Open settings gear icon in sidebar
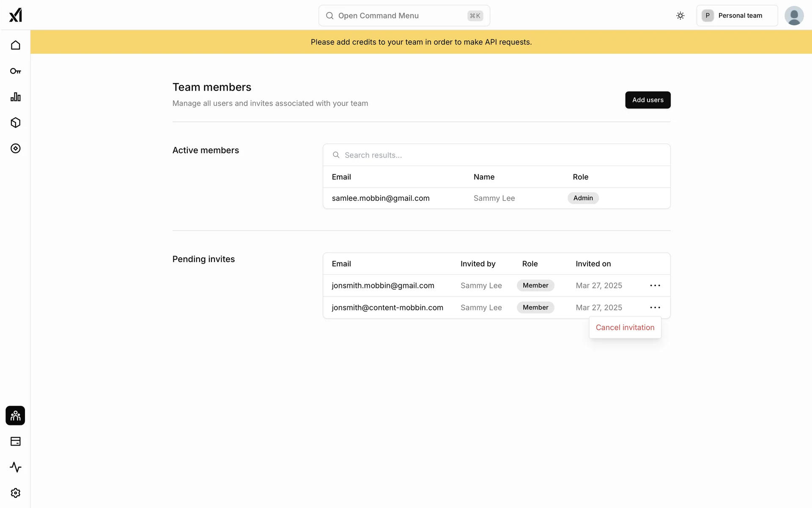Viewport: 812px width, 508px height. [x=16, y=493]
